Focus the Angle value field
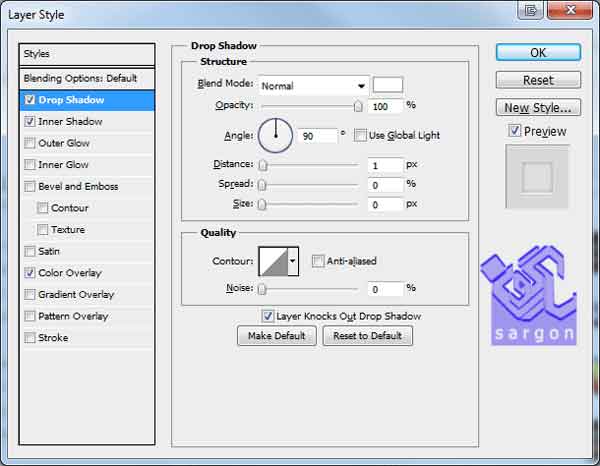 318,136
